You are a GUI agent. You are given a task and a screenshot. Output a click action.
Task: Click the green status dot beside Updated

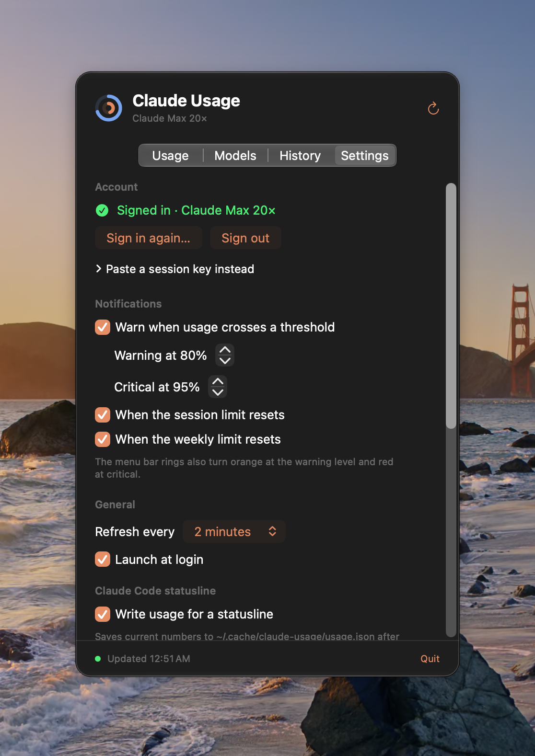click(x=98, y=659)
